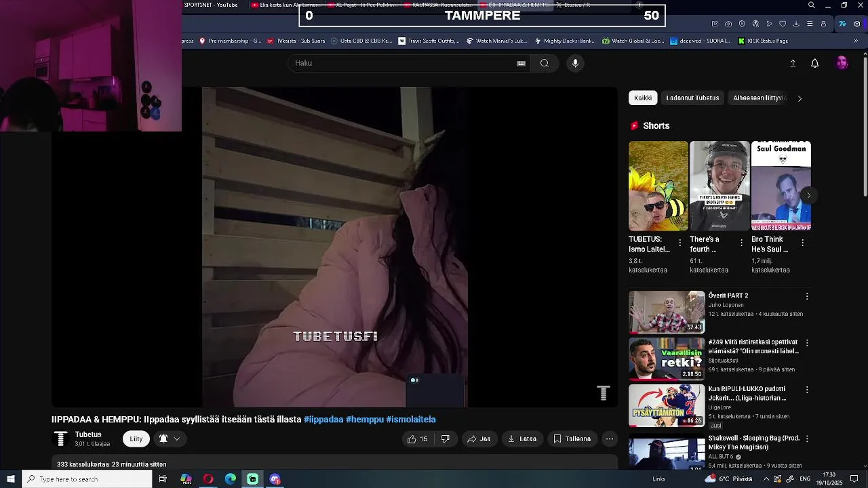Open menu for Kun RIPULI-LUKKO video
The image size is (868, 488).
tap(807, 390)
